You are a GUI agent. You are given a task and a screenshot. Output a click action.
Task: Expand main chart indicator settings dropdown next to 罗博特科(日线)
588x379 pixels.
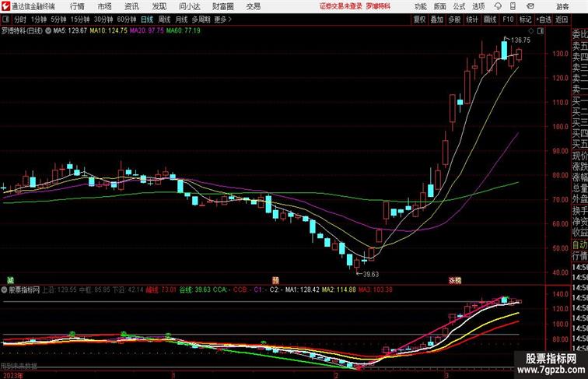coord(48,31)
